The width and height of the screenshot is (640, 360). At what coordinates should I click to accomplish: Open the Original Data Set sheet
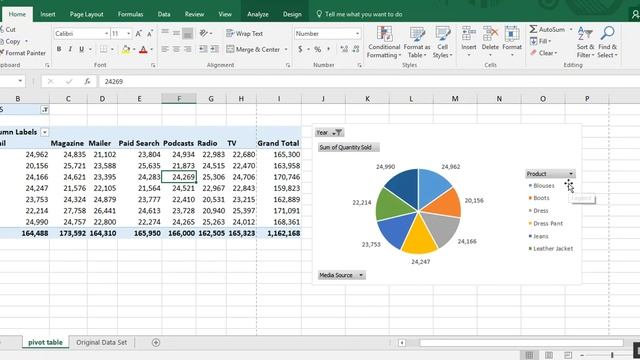point(101,342)
